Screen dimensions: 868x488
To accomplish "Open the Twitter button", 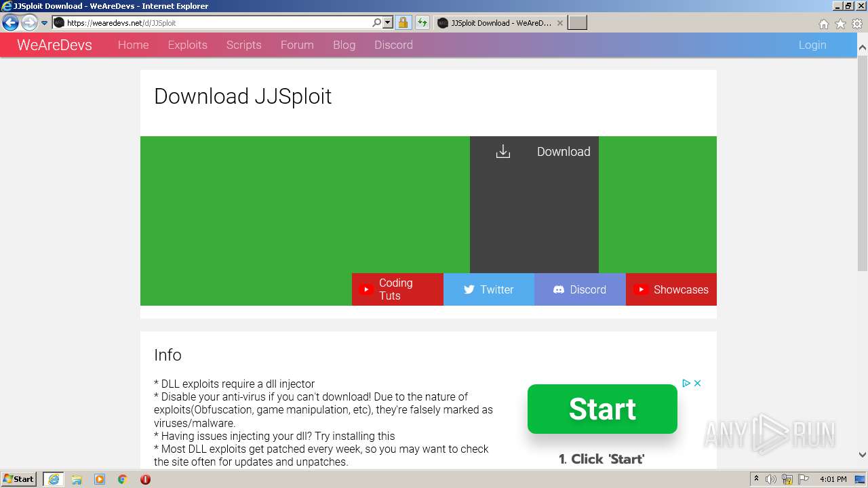I will [x=489, y=289].
